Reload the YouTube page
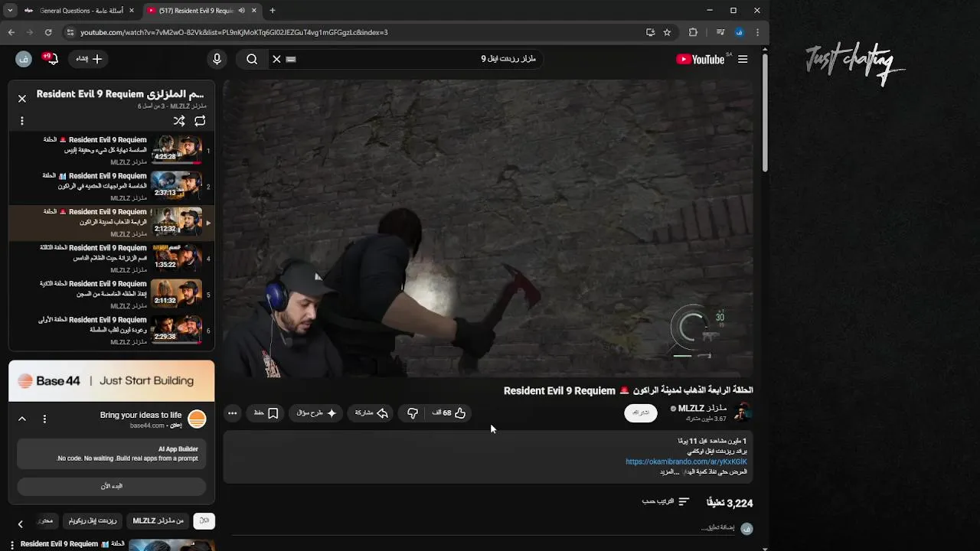 coord(48,32)
